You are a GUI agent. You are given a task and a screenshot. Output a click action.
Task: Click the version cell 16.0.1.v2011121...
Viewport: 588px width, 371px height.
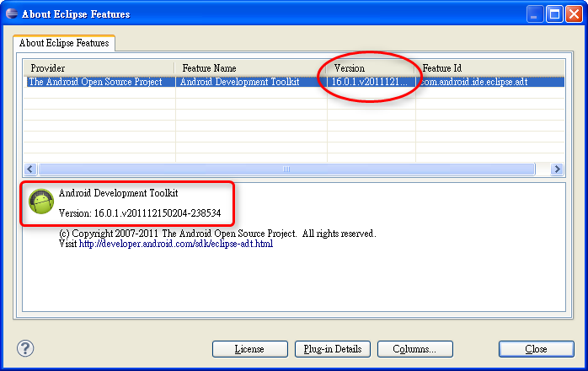370,82
